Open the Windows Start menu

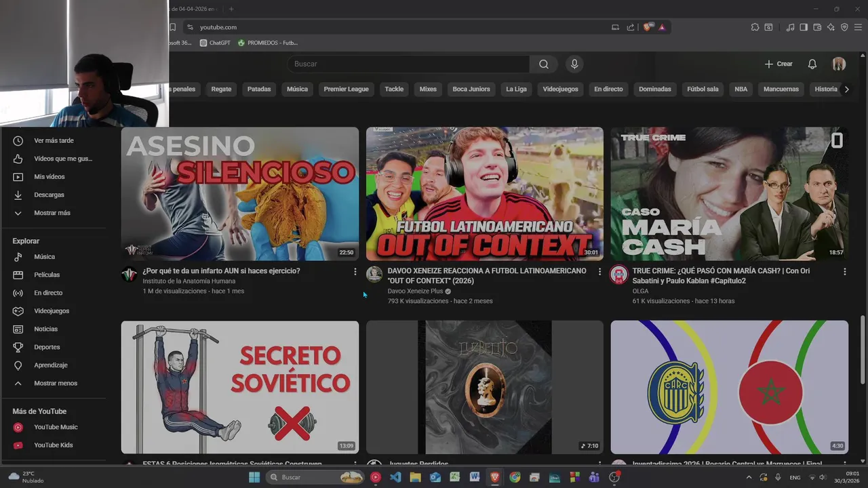(x=254, y=477)
